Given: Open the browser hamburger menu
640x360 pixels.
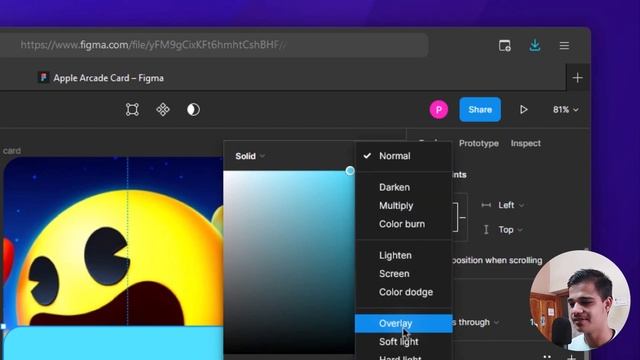Looking at the screenshot, I should tap(564, 46).
